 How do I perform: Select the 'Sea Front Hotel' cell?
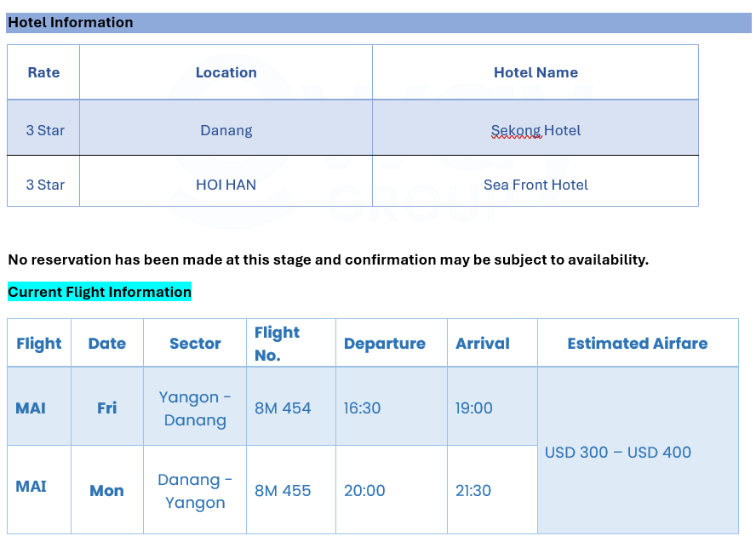pos(535,185)
